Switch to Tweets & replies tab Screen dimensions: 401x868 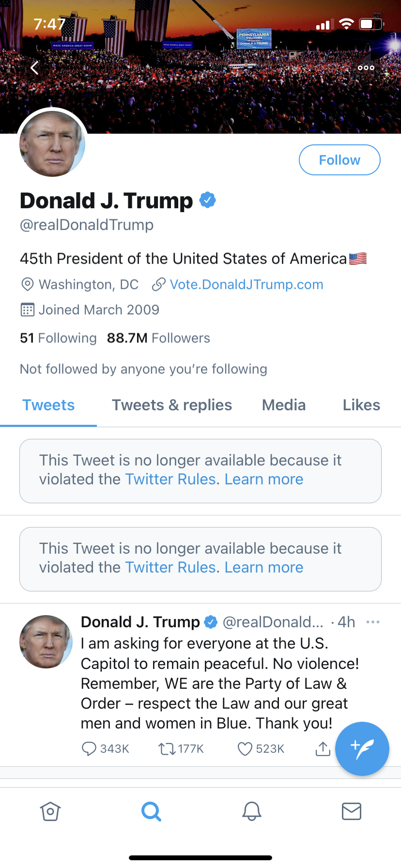pos(172,405)
